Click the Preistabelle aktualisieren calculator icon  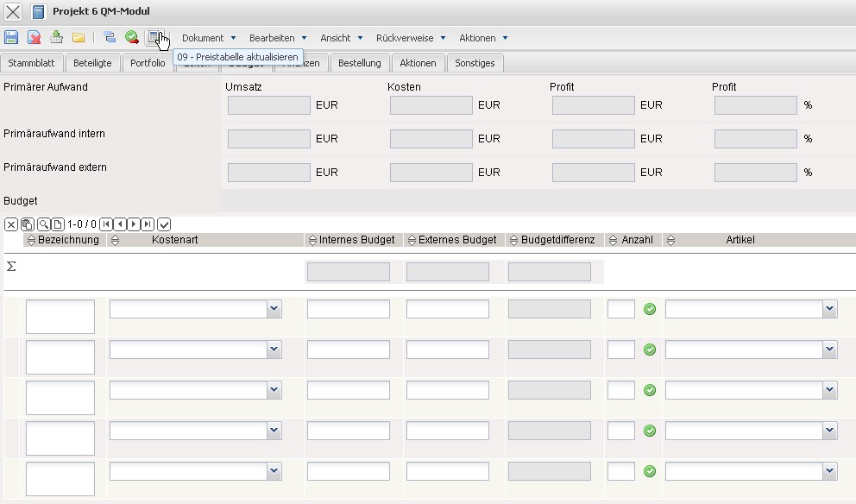click(x=155, y=37)
